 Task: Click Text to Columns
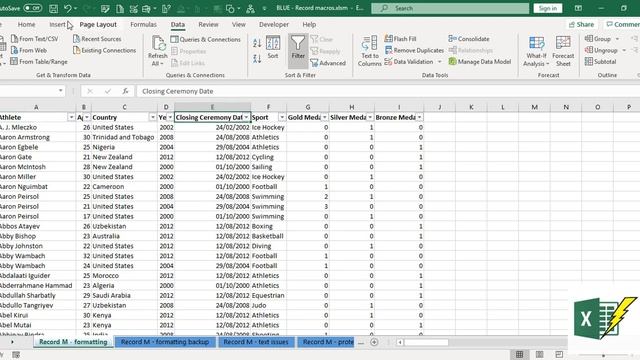(x=370, y=51)
